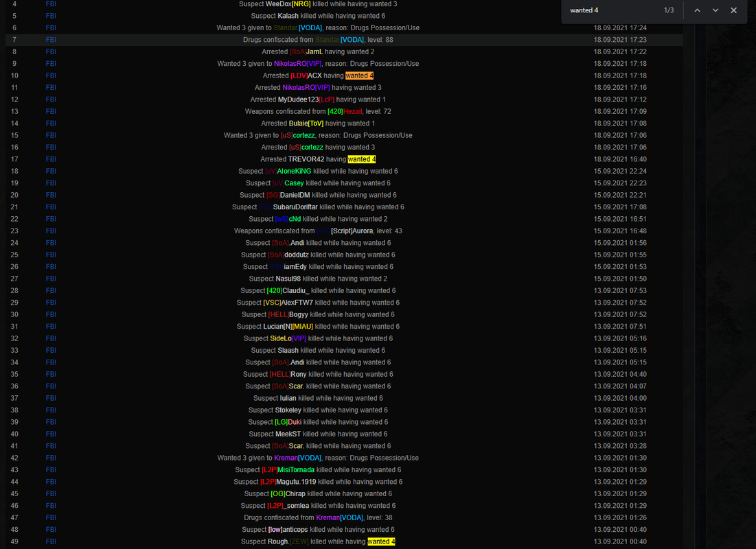Click timestamp 13.09.2021 07:53

(x=620, y=291)
